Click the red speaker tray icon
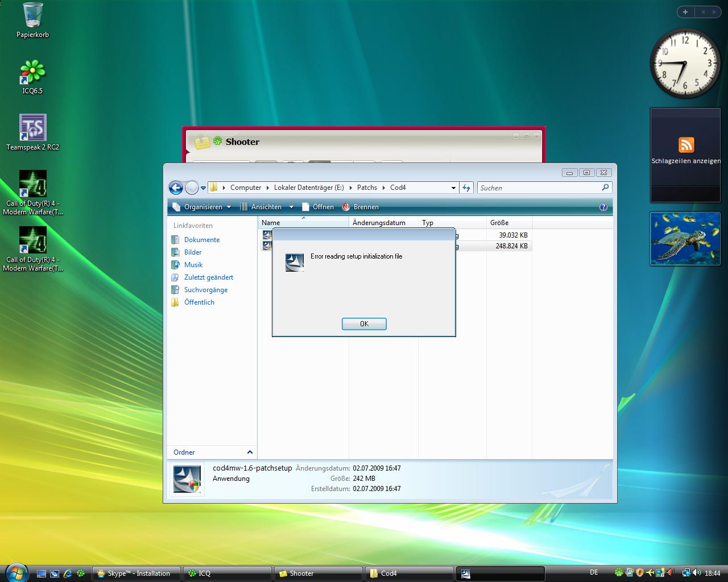The width and height of the screenshot is (728, 582). pos(670,573)
